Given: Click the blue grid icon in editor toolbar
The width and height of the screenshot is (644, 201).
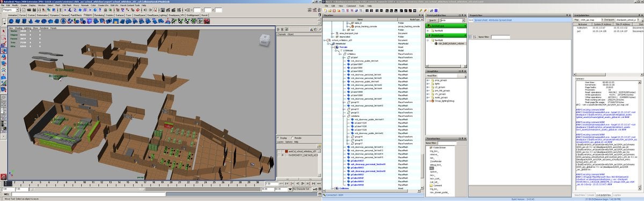Looking at the screenshot, I should click(436, 10).
